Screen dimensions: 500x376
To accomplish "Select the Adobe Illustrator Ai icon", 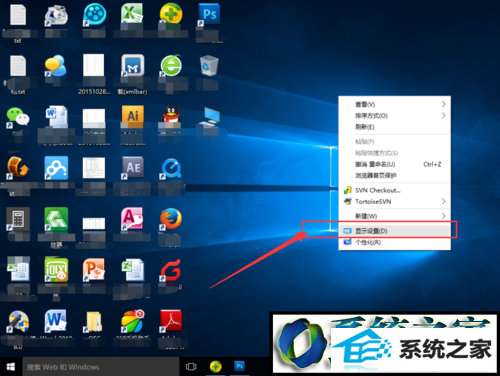I will tap(132, 117).
